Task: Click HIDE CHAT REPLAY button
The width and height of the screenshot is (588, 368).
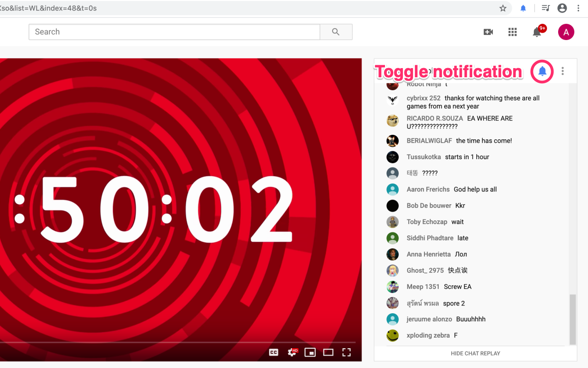Action: [x=475, y=353]
